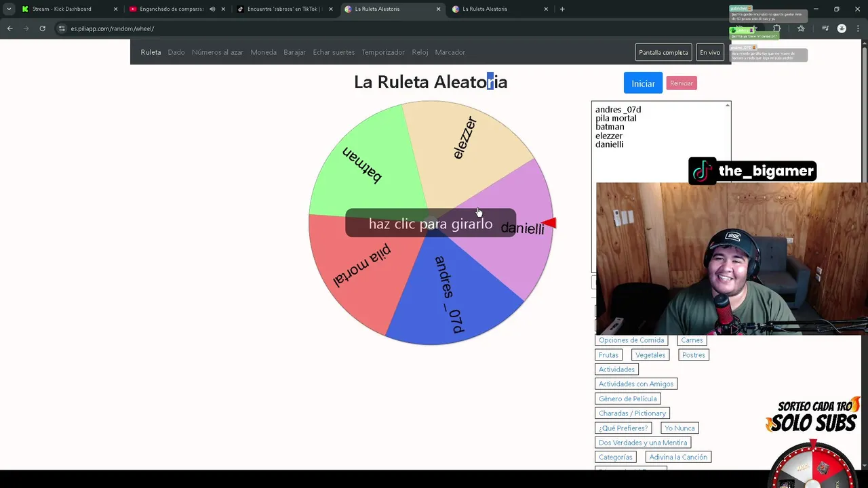The height and width of the screenshot is (488, 868).
Task: Click 'haz clic para girarlo' overlay
Action: point(431,223)
